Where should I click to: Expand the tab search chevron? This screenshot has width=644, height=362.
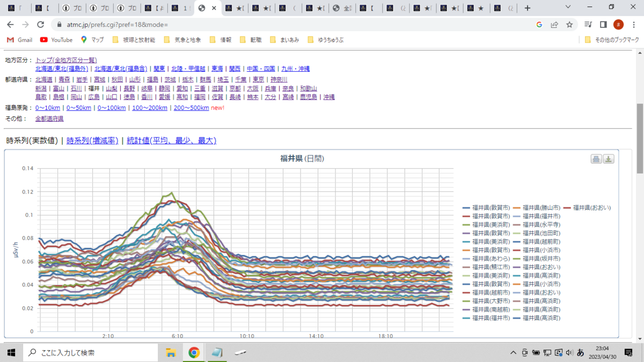coord(569,8)
